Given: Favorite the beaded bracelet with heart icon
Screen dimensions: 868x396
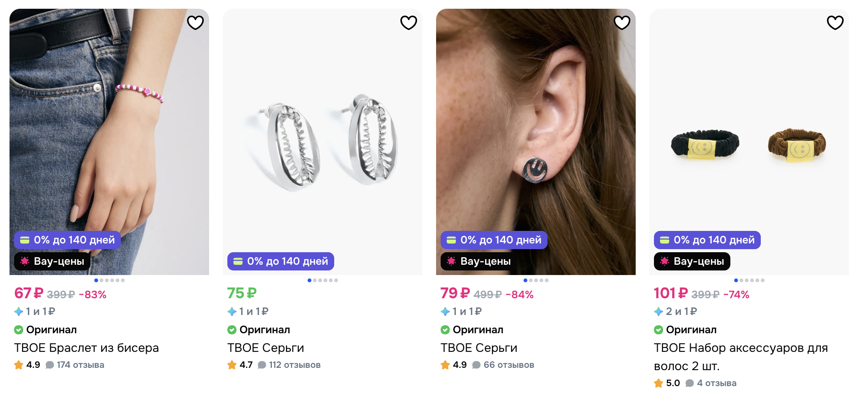Looking at the screenshot, I should 195,22.
